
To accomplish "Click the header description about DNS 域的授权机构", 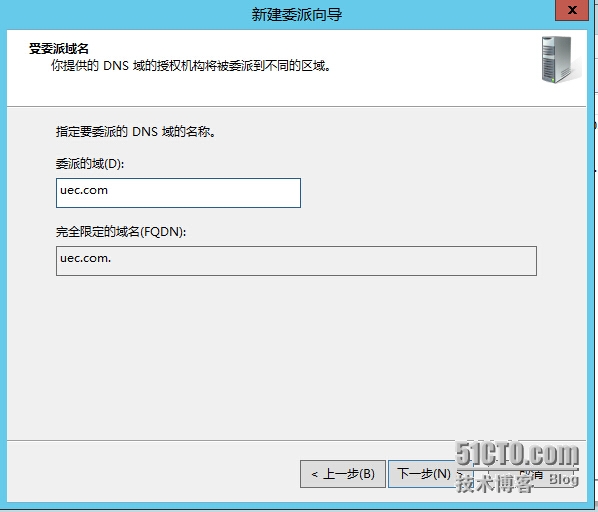I will coord(191,66).
